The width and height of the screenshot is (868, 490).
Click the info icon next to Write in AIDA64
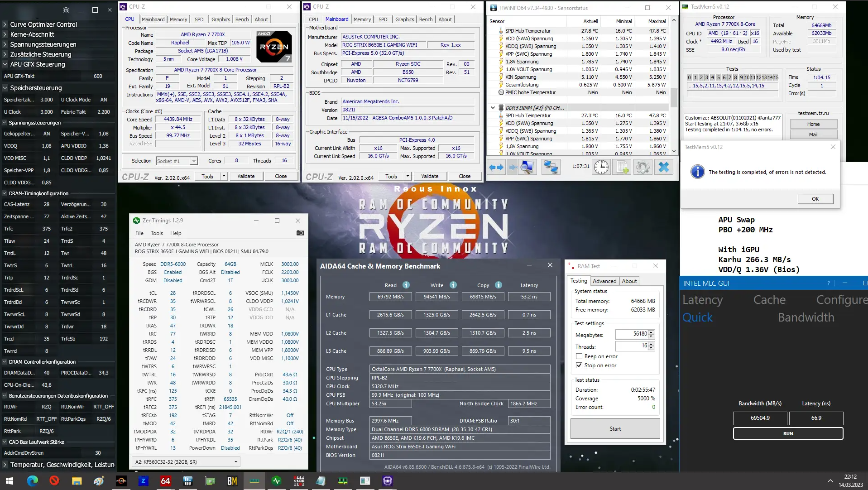pos(453,285)
